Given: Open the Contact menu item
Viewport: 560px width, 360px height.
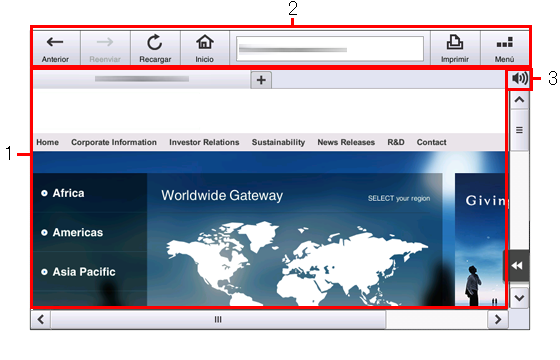Looking at the screenshot, I should point(431,142).
